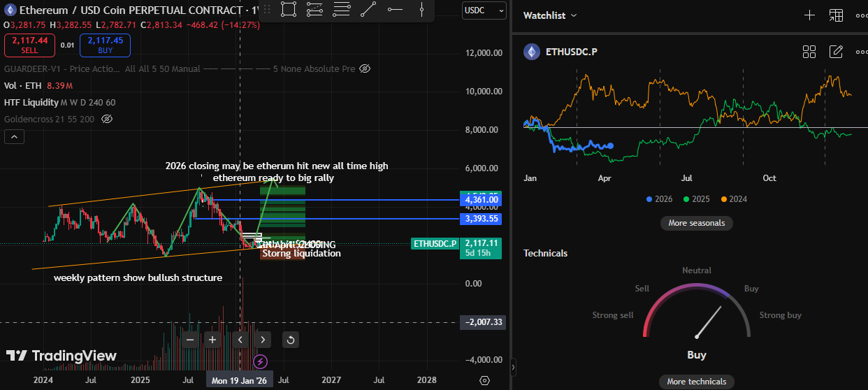The width and height of the screenshot is (868, 390).
Task: Click the technicals gauge needle
Action: [708, 322]
